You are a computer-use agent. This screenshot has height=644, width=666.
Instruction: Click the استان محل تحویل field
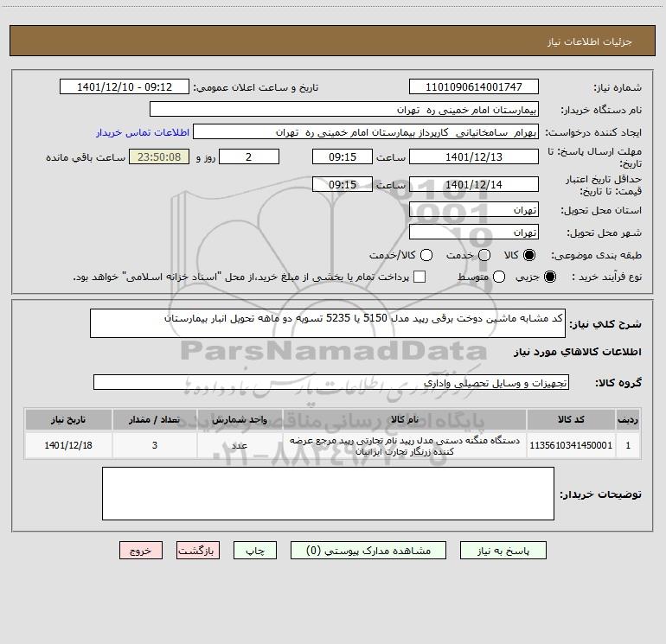pyautogui.click(x=474, y=209)
